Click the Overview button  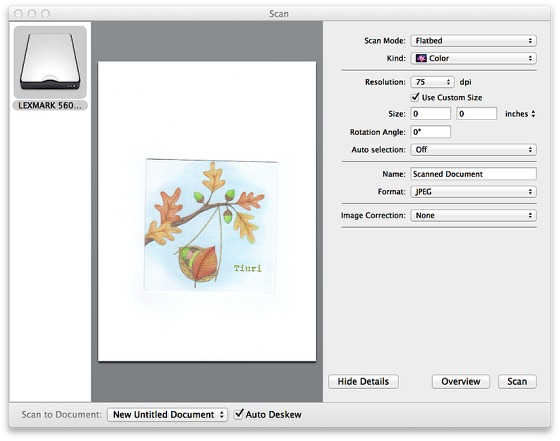click(461, 382)
